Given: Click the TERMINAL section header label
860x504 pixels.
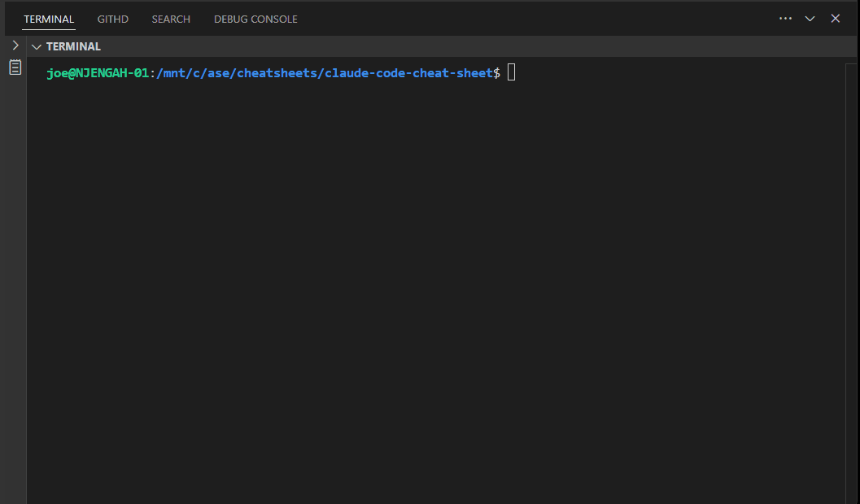Looking at the screenshot, I should point(73,46).
